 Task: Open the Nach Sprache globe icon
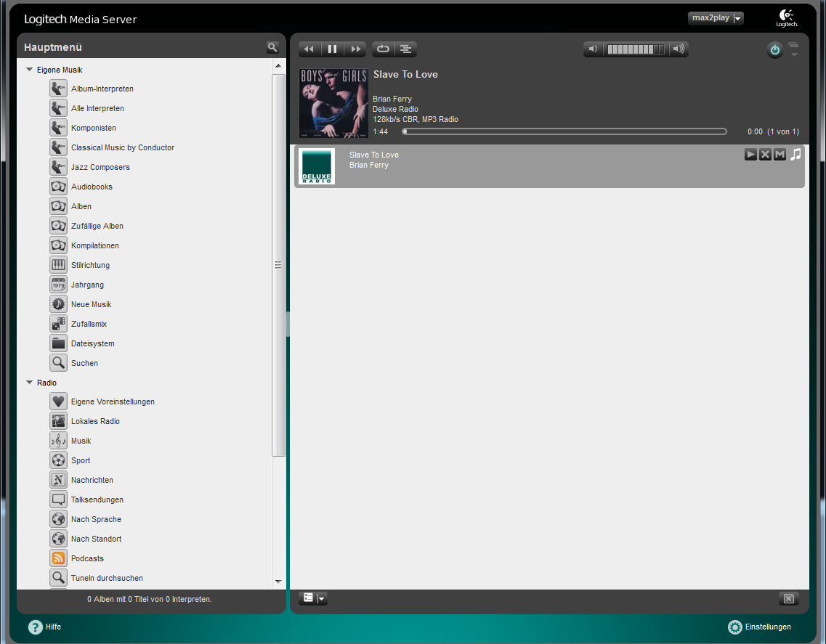[58, 518]
